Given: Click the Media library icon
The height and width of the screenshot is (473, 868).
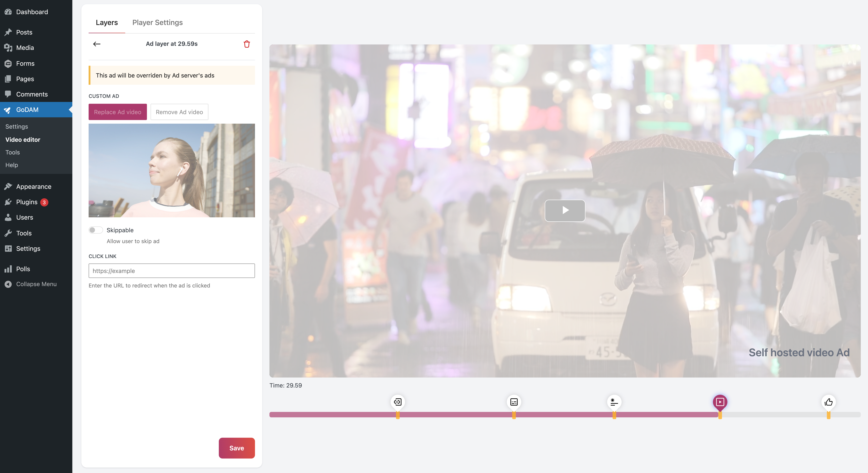Looking at the screenshot, I should coord(8,48).
